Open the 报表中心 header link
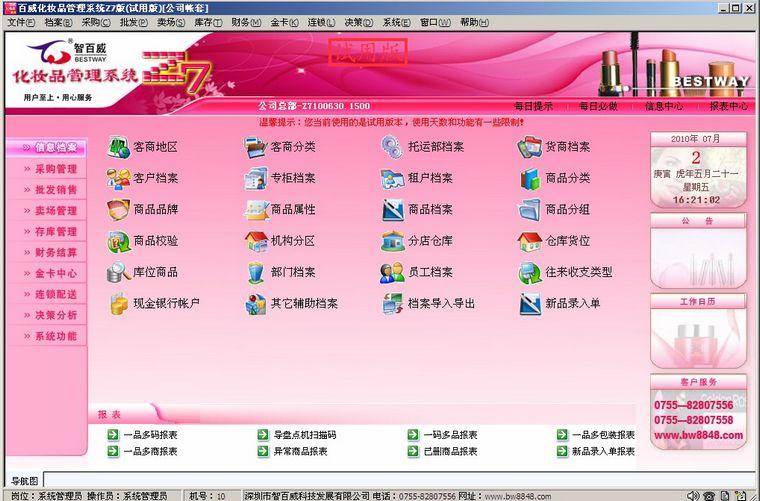 728,106
